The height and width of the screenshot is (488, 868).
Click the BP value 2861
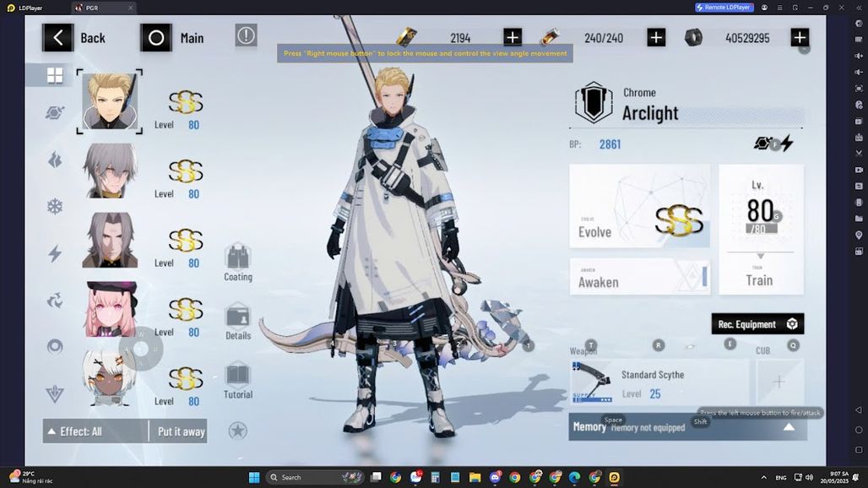coord(610,144)
